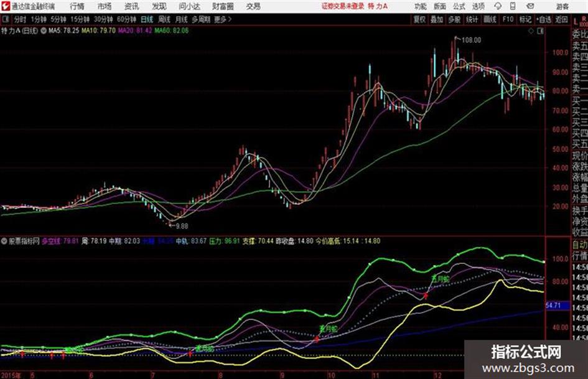The height and width of the screenshot is (379, 588).
Task: Switch to the 1分钟 period
Action: pos(39,19)
